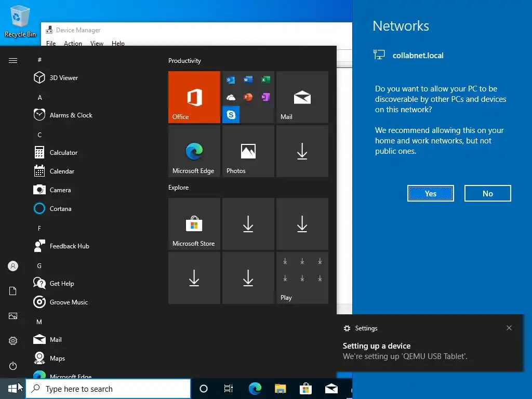The width and height of the screenshot is (532, 399).
Task: Click the OneNote icon in Office folder tile
Action: pos(265,97)
